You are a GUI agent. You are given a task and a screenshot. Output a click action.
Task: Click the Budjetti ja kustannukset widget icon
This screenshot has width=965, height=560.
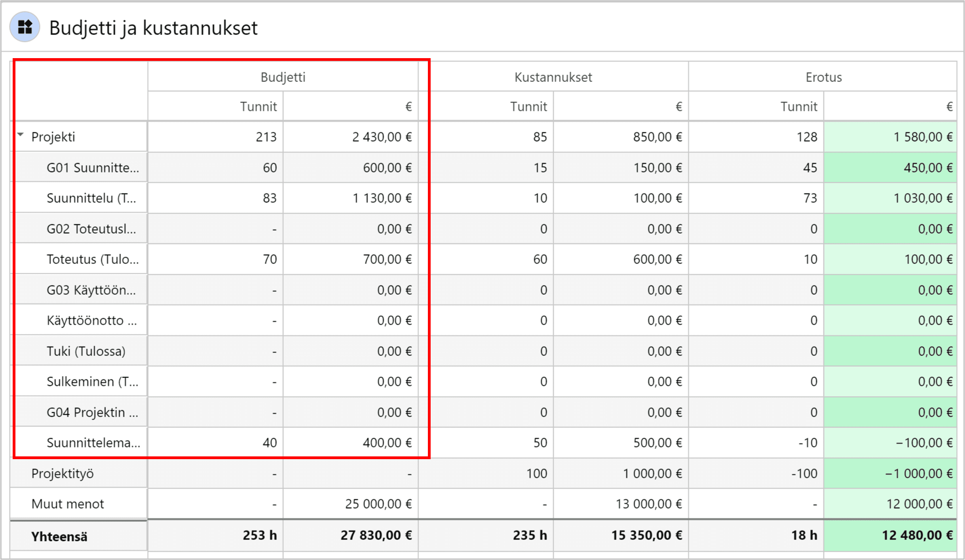(25, 27)
